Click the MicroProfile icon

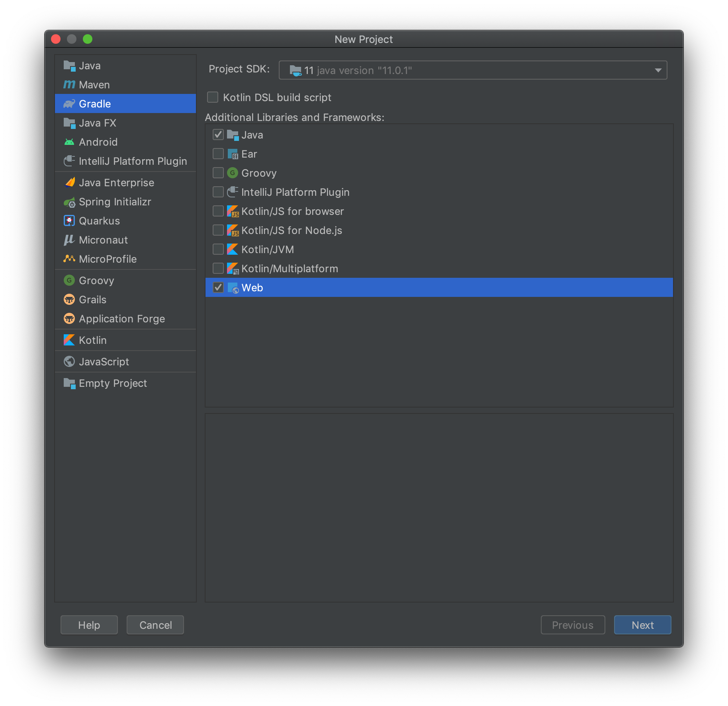click(69, 259)
